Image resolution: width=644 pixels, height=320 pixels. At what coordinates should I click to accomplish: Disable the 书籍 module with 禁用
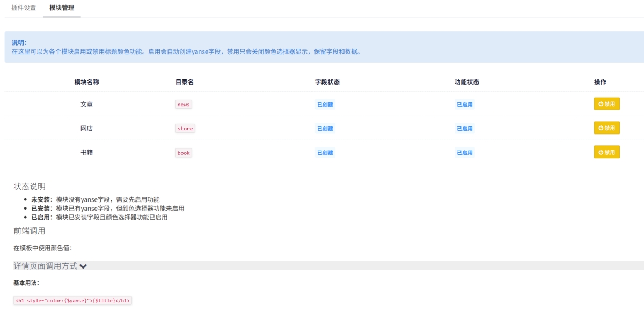pyautogui.click(x=606, y=152)
